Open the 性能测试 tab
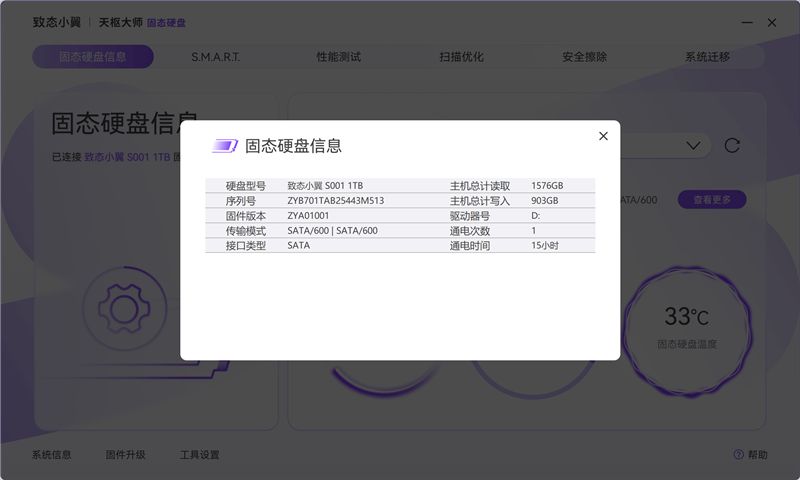This screenshot has width=800, height=480. [338, 57]
